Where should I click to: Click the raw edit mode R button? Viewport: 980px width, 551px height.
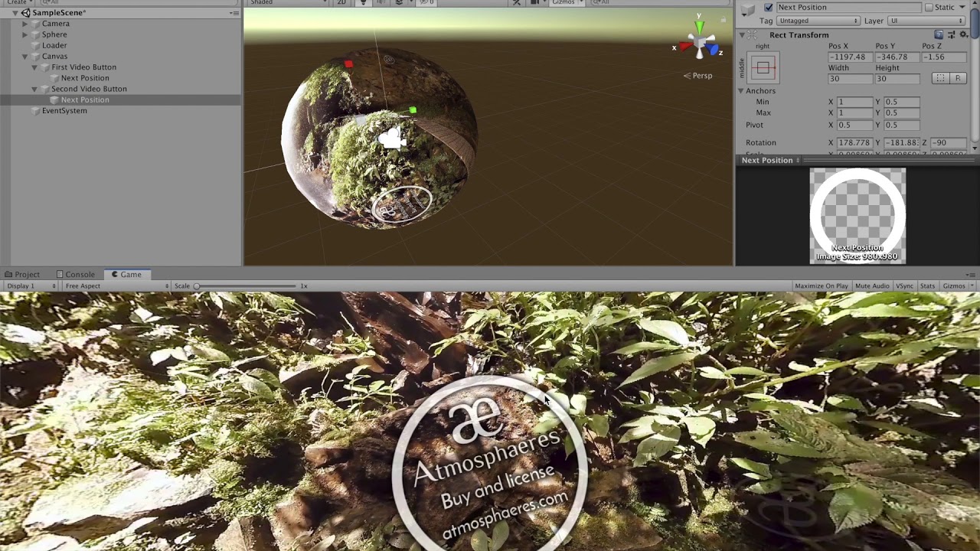[x=957, y=79]
